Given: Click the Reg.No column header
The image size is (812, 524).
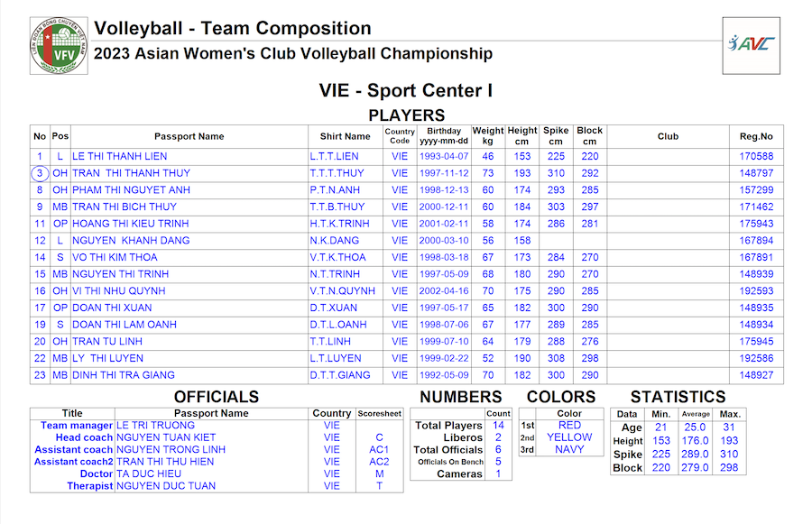Looking at the screenshot, I should coord(756,136).
